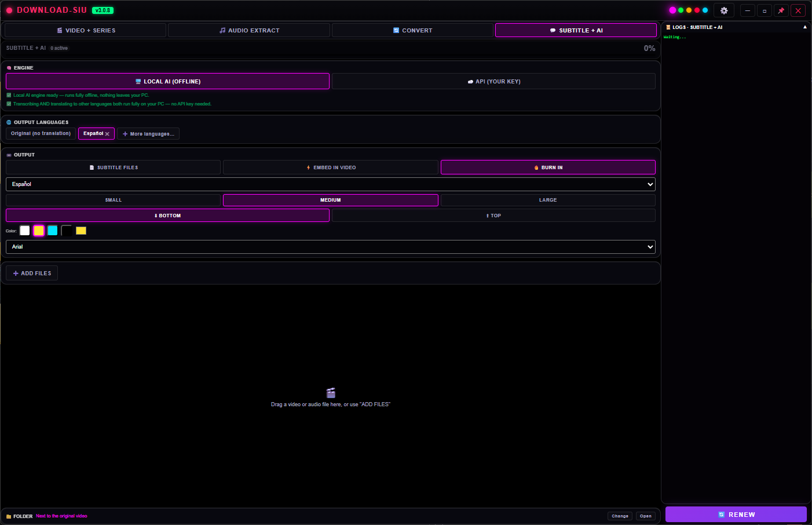Click the folder icon beside FOLDER label
Viewport: 812px width, 525px height.
point(9,516)
